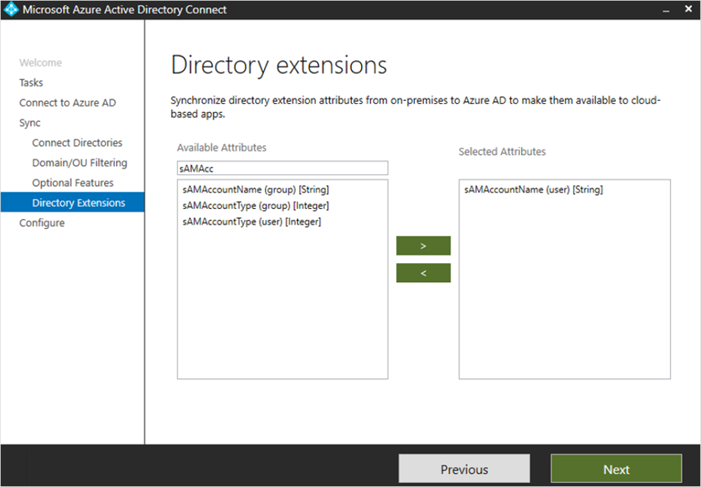The height and width of the screenshot is (487, 701).
Task: Click the Azure AD Connect title bar icon
Action: (11, 9)
